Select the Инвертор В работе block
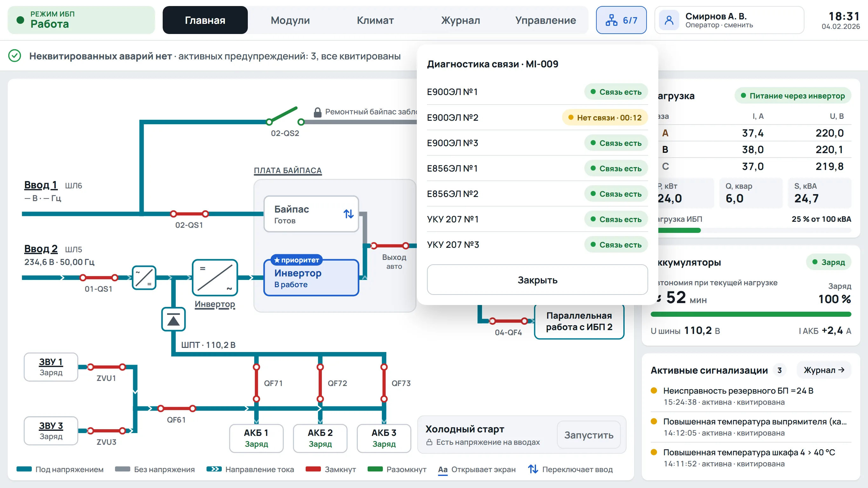Viewport: 868px width, 488px height. tap(311, 278)
